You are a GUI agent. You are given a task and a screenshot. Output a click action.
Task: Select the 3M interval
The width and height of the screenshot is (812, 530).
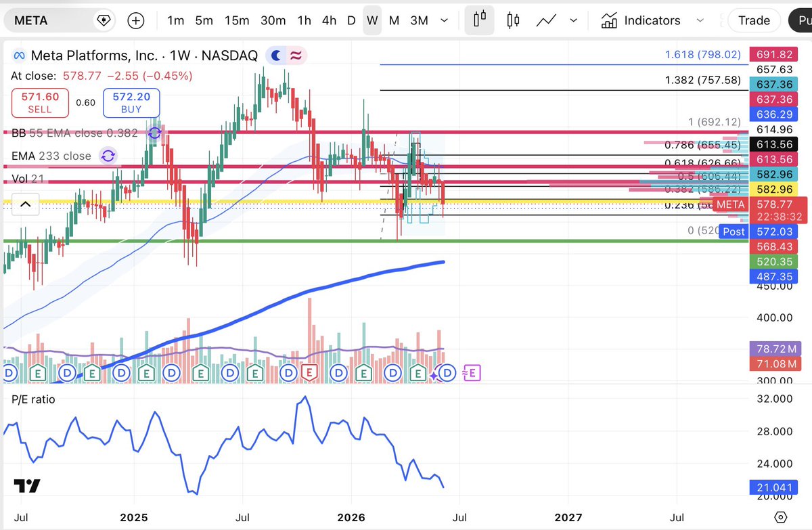[x=419, y=20]
